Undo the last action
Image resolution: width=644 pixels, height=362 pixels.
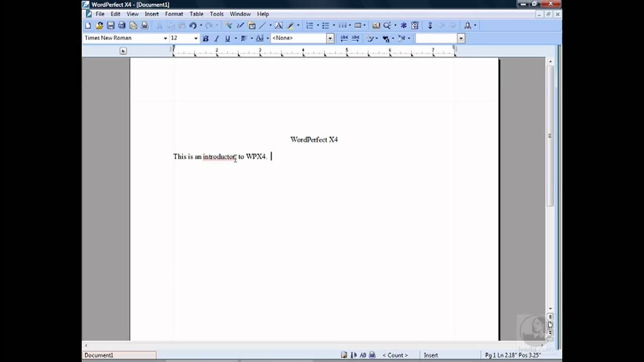click(x=193, y=26)
